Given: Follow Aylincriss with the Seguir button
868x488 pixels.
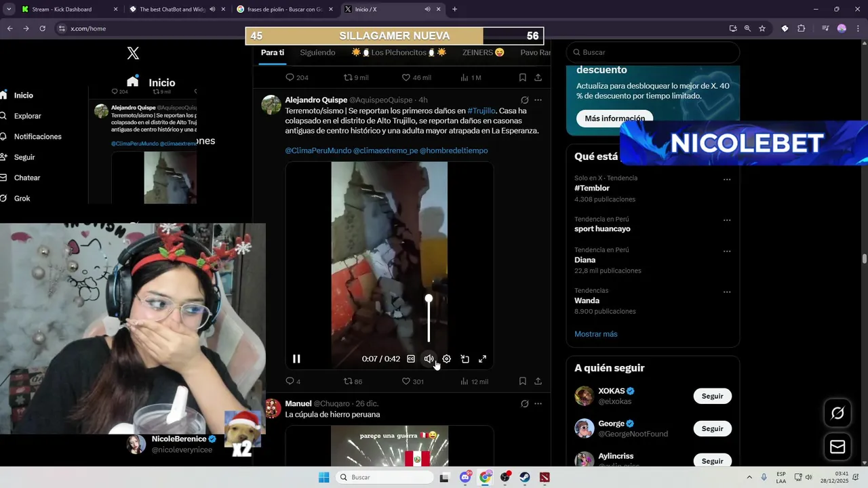Looking at the screenshot, I should pos(712,460).
